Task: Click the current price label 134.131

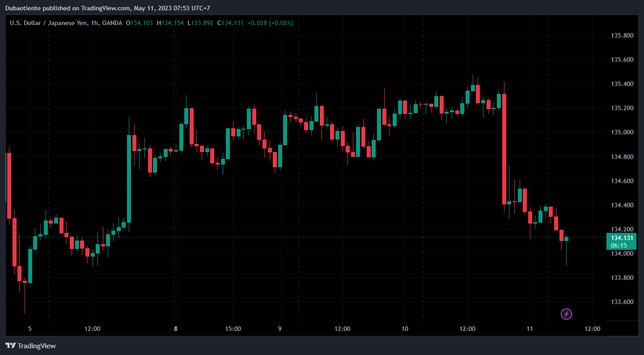Action: tap(622, 238)
